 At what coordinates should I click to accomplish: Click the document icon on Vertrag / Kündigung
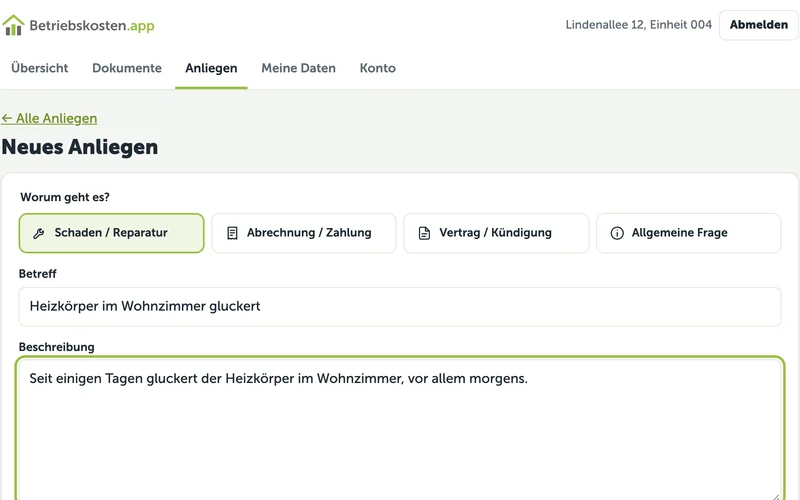click(x=424, y=233)
